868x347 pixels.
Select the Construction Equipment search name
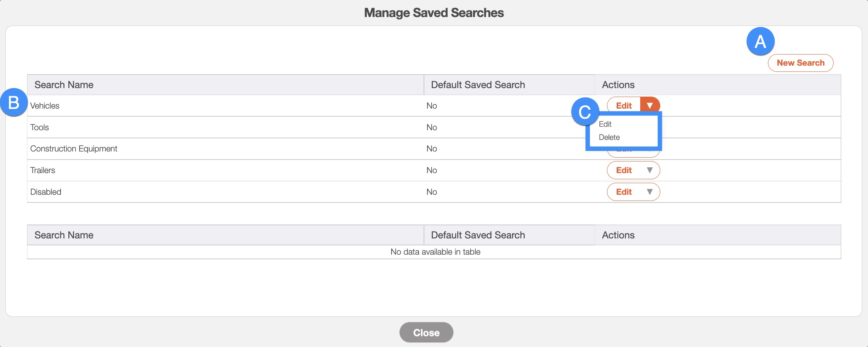[x=74, y=149]
